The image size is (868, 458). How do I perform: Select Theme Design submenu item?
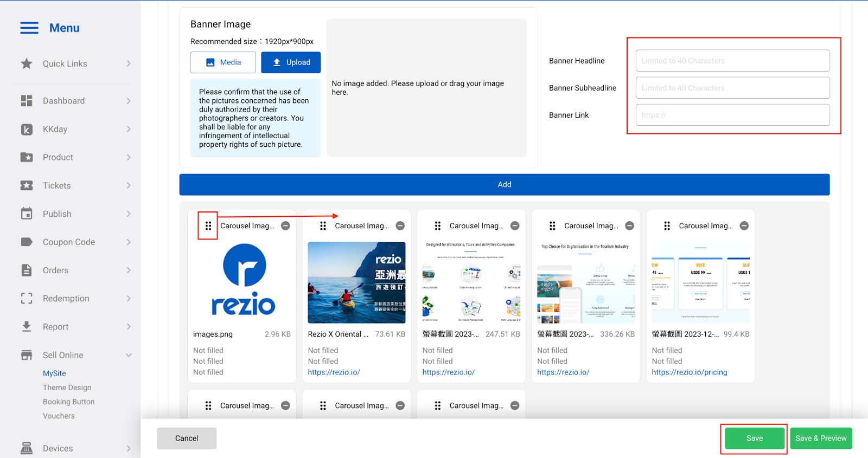click(x=67, y=388)
